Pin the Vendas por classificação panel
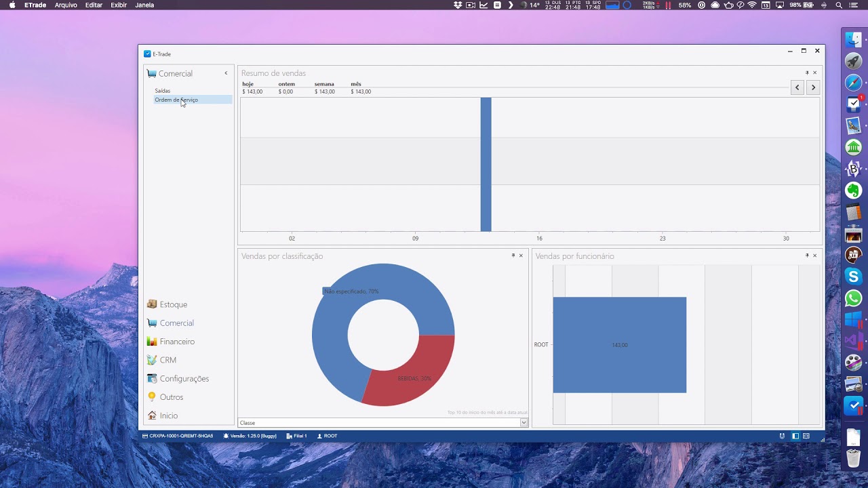 tap(513, 256)
